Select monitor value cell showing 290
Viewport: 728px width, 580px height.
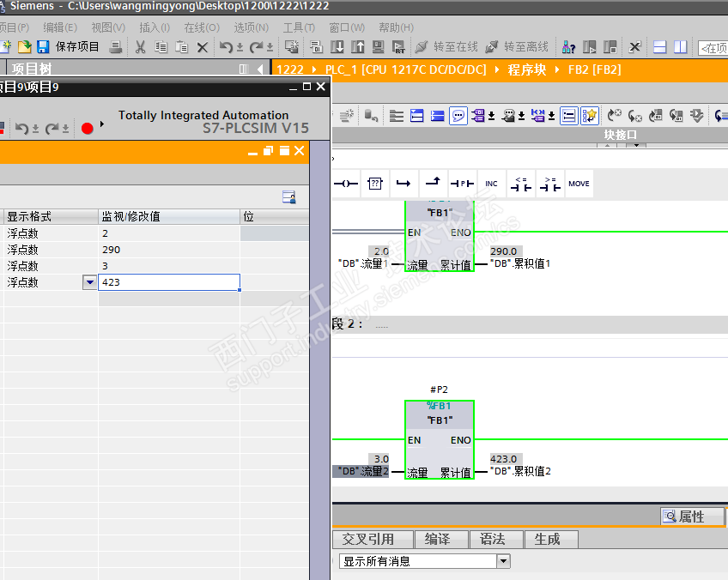tap(169, 250)
